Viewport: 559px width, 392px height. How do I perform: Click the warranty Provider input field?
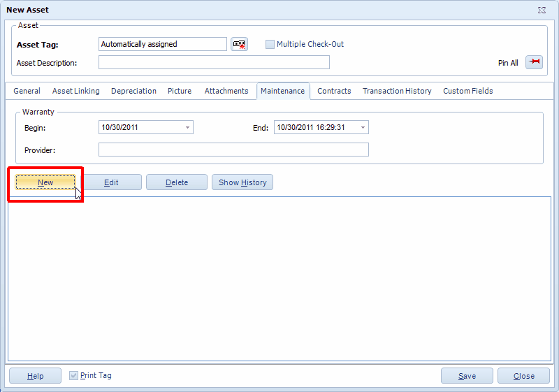[x=233, y=150]
